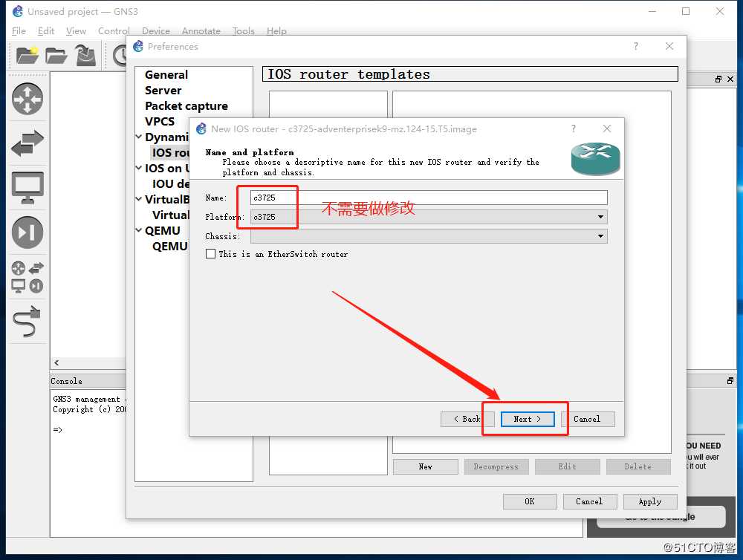Collapse the QEMU tree section
The height and width of the screenshot is (560, 743).
[139, 231]
